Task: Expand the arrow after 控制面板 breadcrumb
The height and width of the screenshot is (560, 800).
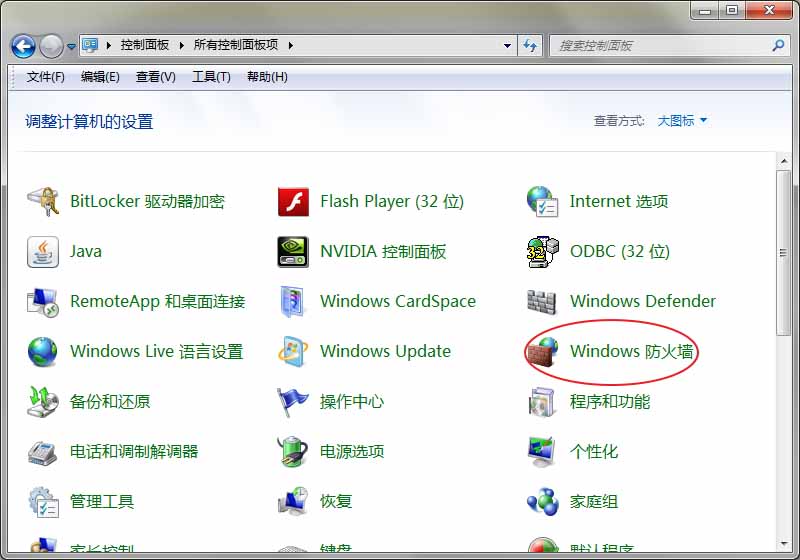Action: click(x=182, y=45)
